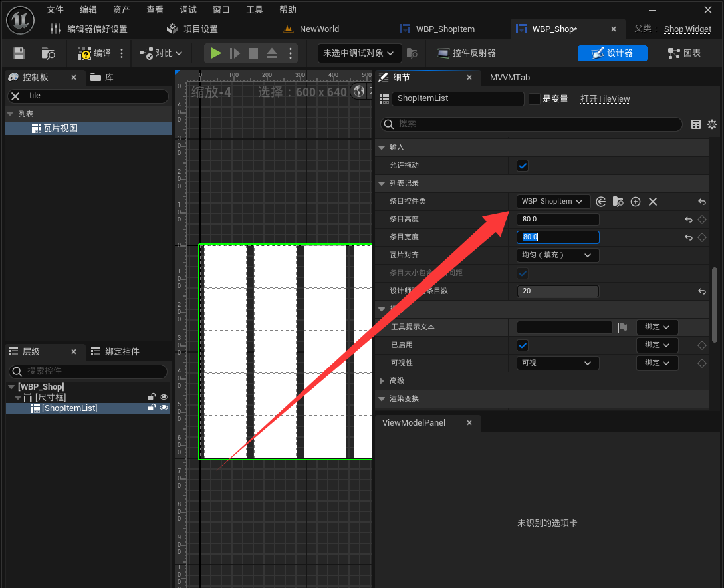Toggle lock on the [尺寸框] row
The height and width of the screenshot is (588, 724).
151,397
